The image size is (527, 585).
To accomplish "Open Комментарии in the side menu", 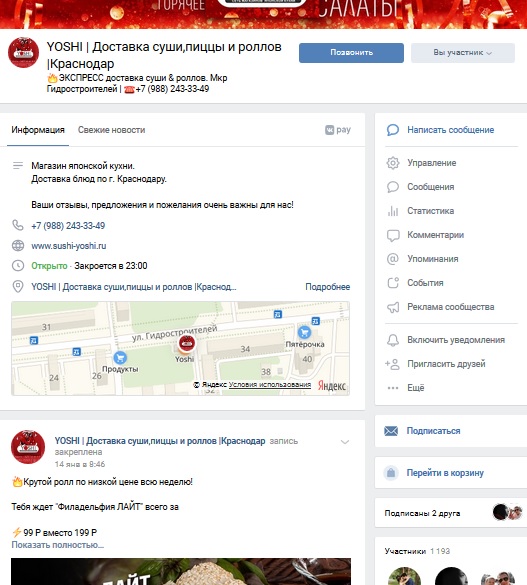I will coord(436,235).
